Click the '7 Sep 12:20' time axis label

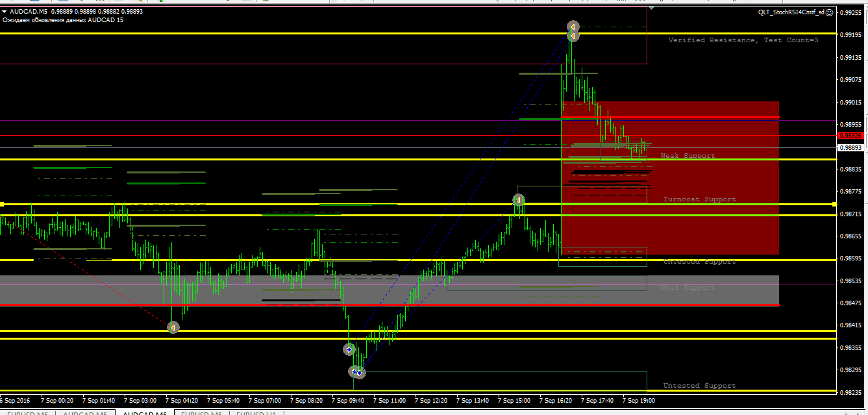[430, 401]
